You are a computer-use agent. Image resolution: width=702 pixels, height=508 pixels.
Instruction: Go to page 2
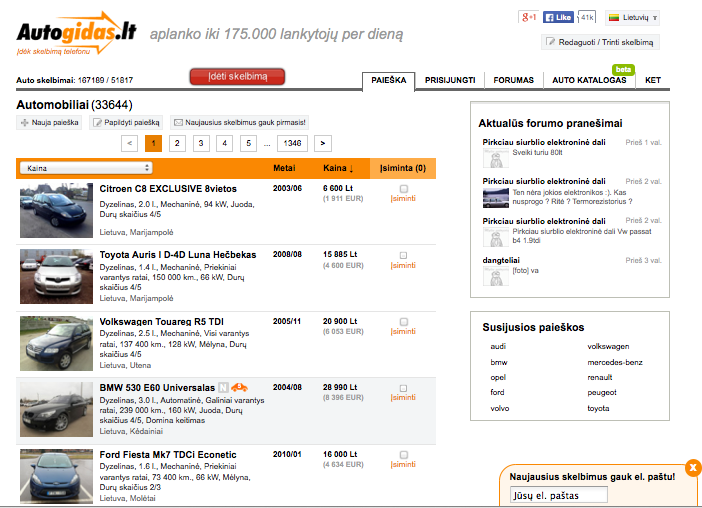(177, 143)
